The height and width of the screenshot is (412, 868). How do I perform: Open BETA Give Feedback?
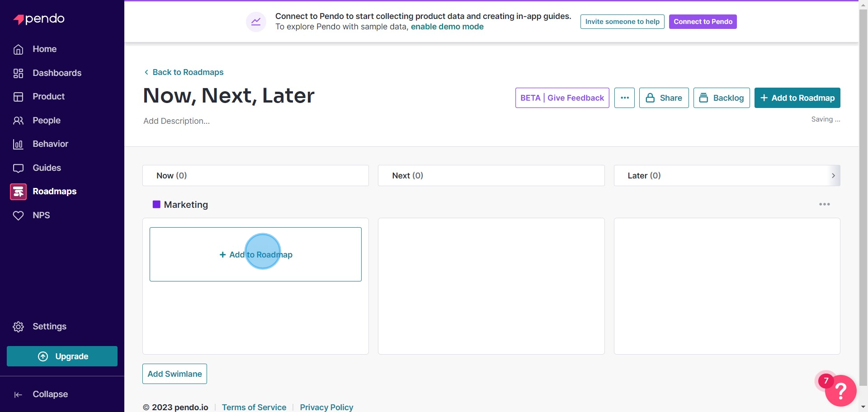tap(562, 98)
